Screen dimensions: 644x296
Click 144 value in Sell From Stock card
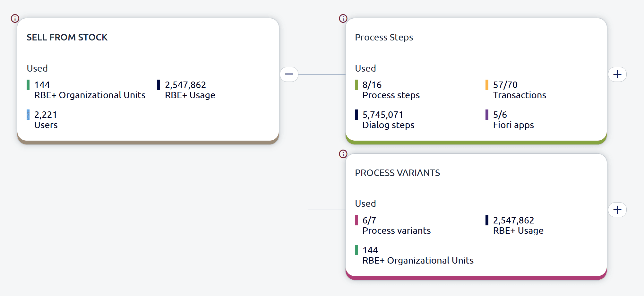point(42,85)
